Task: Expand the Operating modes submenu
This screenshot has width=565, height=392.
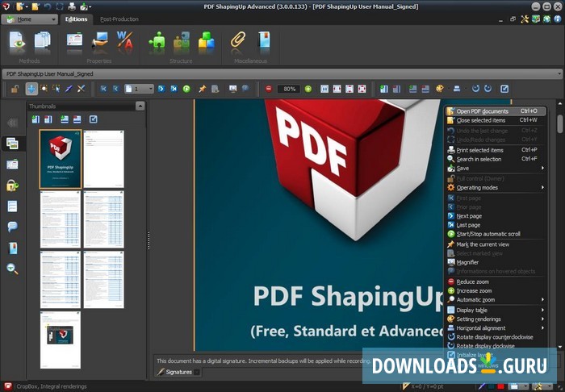Action: 494,187
